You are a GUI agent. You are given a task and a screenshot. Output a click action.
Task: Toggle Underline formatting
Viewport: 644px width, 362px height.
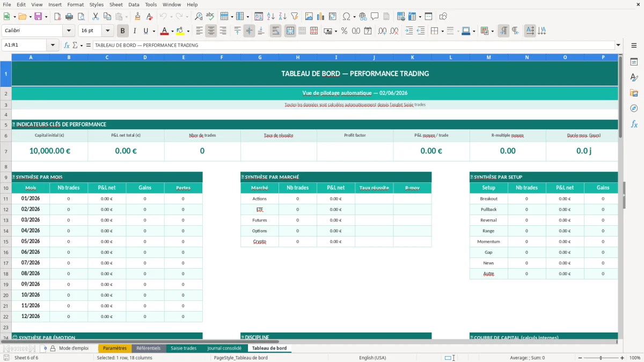tap(145, 31)
